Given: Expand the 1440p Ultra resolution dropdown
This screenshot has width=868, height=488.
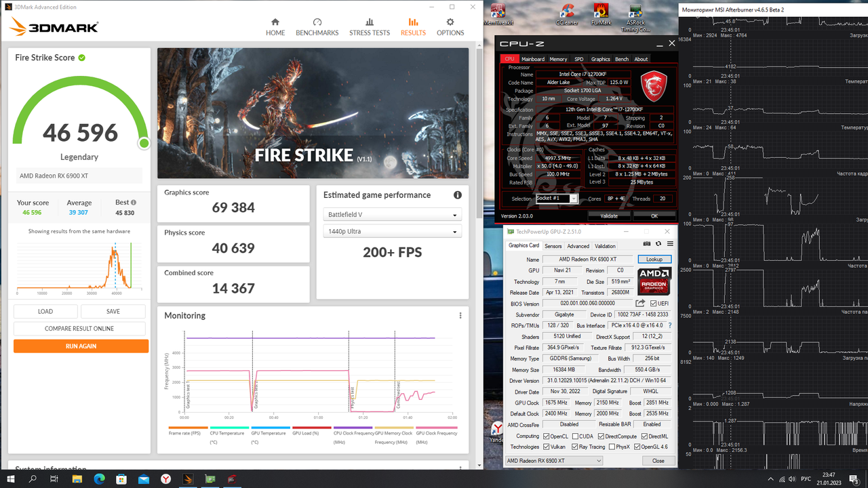Looking at the screenshot, I should click(x=392, y=231).
